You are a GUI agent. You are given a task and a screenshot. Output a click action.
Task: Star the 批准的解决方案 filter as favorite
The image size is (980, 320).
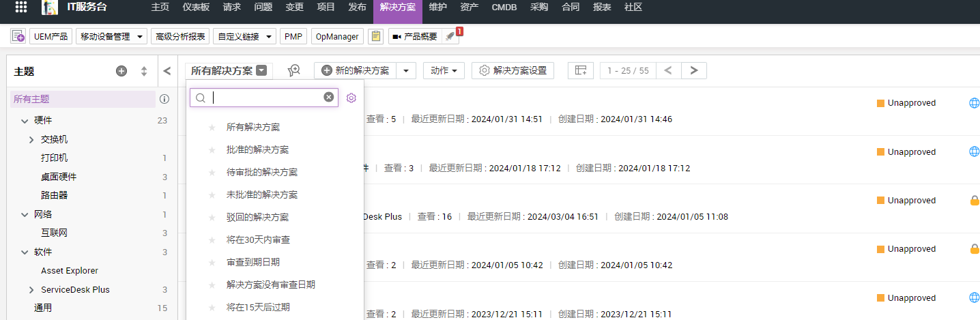click(x=212, y=149)
